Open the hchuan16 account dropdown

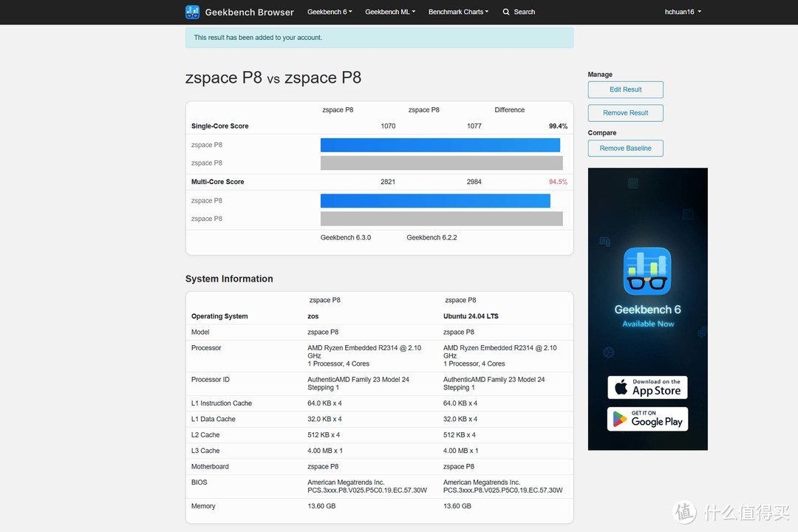pos(683,12)
